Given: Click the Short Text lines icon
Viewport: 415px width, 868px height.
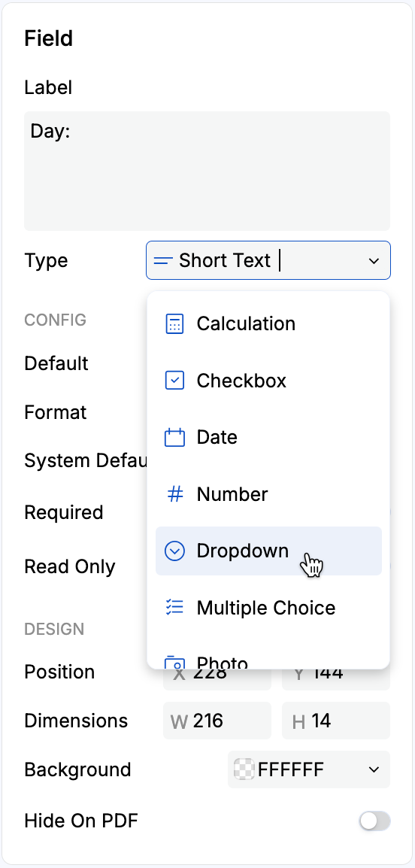Looking at the screenshot, I should (163, 261).
